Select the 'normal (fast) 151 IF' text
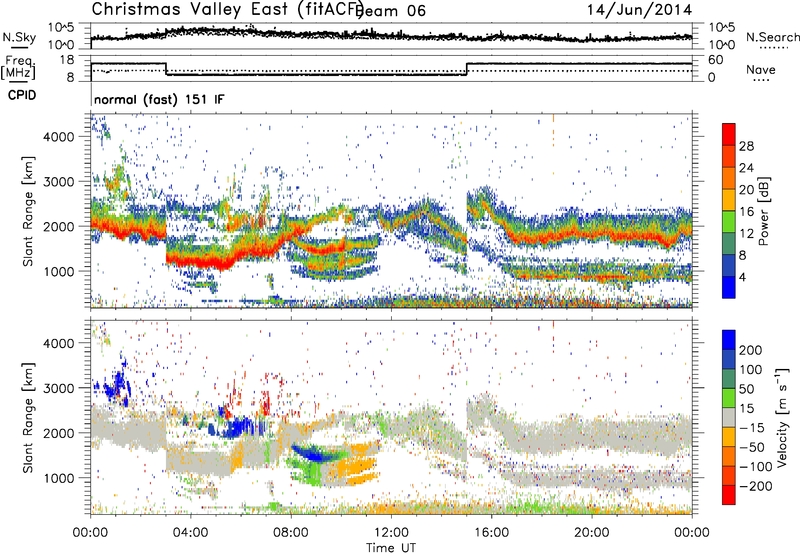Image resolution: width=800 pixels, height=554 pixels. [x=159, y=99]
